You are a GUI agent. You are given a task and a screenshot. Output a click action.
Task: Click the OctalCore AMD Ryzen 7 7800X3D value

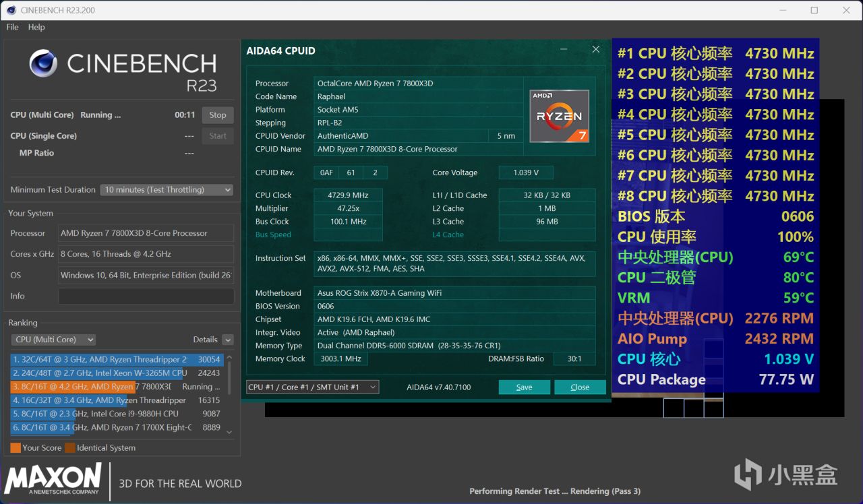[419, 84]
